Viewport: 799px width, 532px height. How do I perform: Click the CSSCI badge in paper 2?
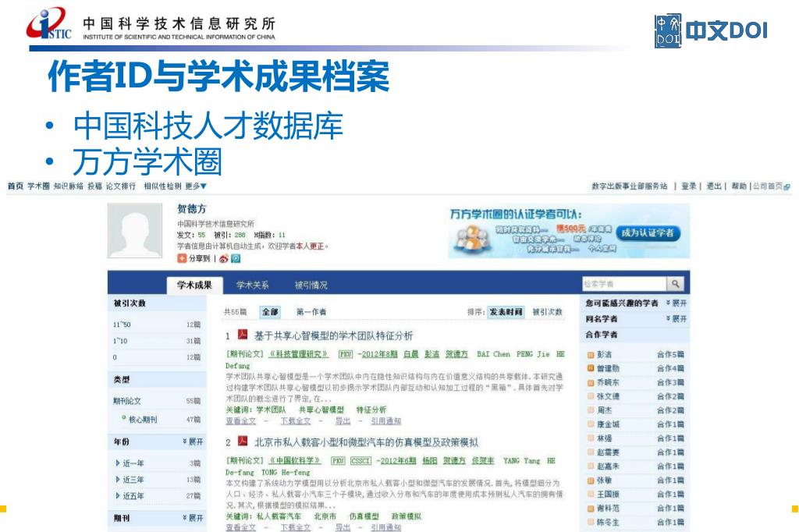(x=360, y=461)
